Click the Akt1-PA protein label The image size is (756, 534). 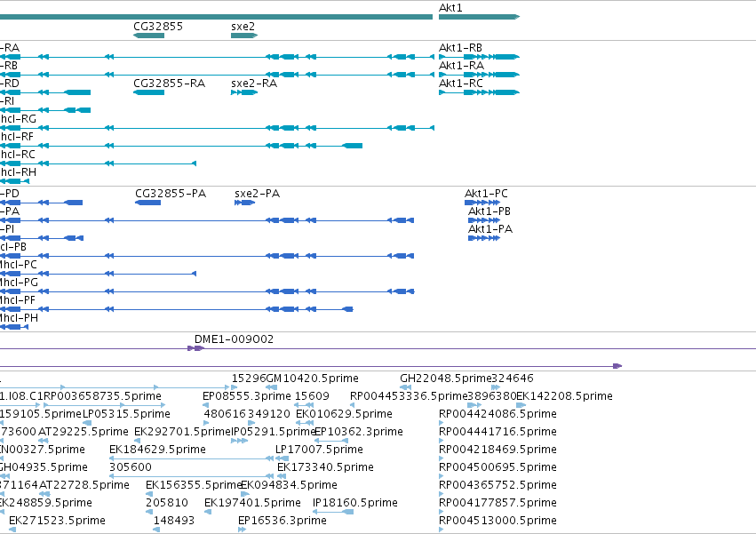point(490,229)
